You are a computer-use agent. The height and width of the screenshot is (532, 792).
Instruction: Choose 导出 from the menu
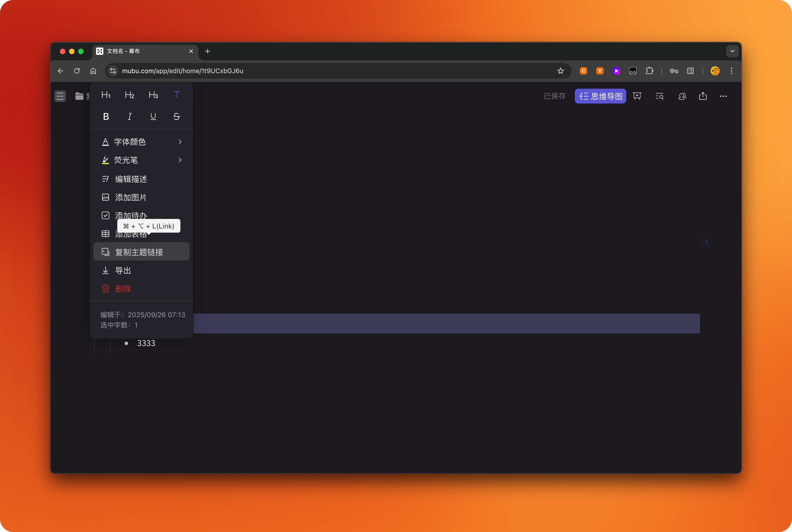point(142,270)
